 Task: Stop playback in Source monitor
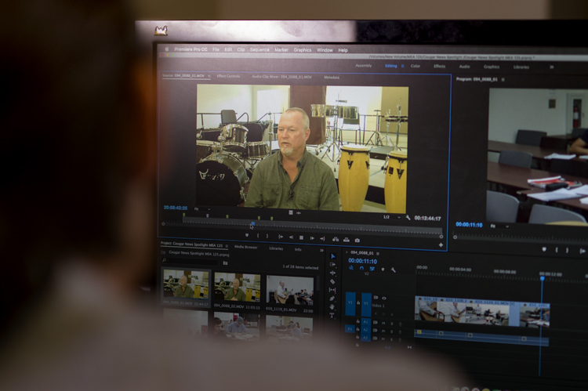click(x=301, y=237)
